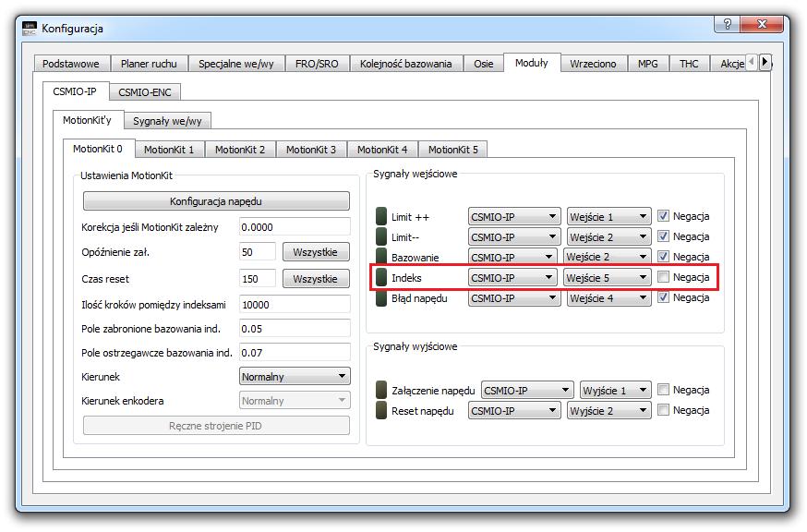This screenshot has height=532, width=807.
Task: Open the THC tab
Action: (689, 64)
